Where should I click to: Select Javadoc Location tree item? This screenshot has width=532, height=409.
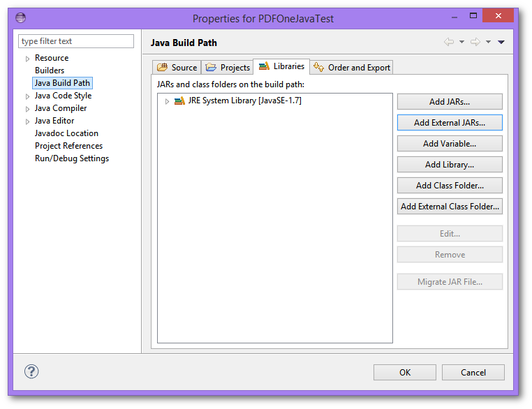point(66,133)
